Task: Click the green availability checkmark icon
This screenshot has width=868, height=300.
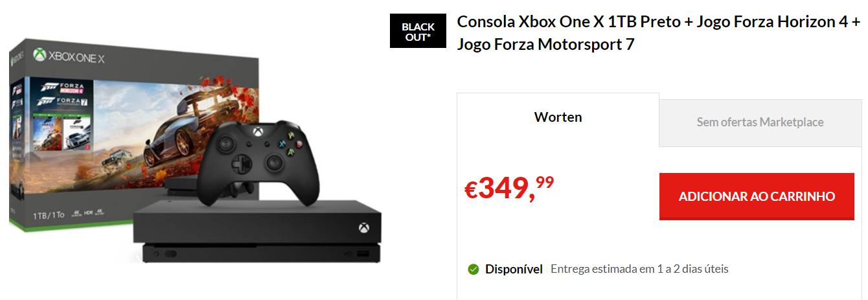Action: [x=474, y=269]
